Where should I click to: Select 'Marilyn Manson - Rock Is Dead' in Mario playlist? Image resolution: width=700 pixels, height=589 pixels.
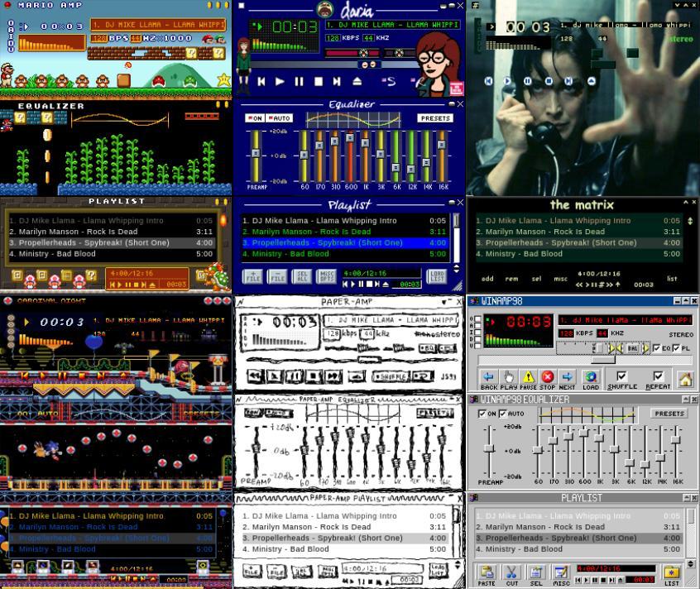pos(111,232)
